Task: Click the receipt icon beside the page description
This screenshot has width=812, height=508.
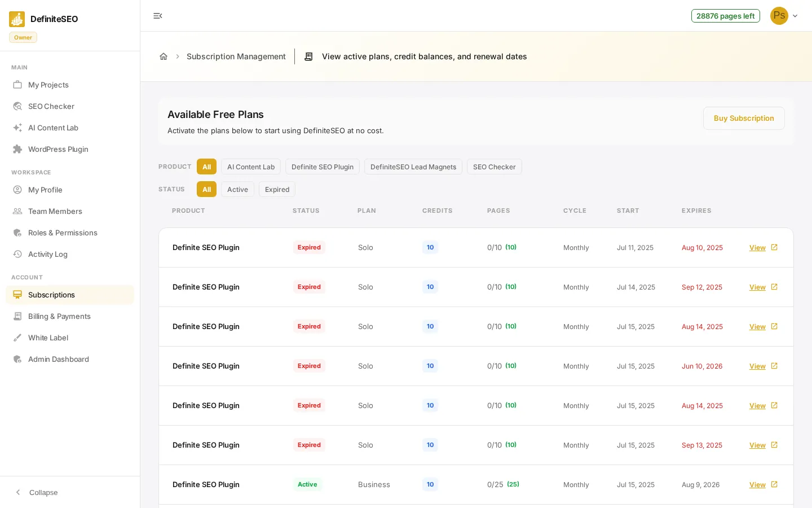Action: click(x=308, y=56)
